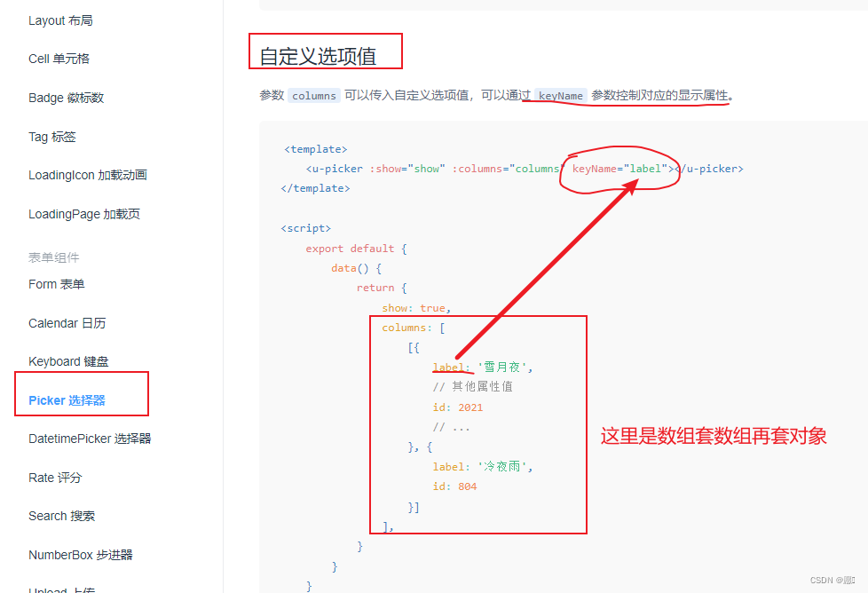Click the label: '雪月夜' line in code block

tap(479, 366)
